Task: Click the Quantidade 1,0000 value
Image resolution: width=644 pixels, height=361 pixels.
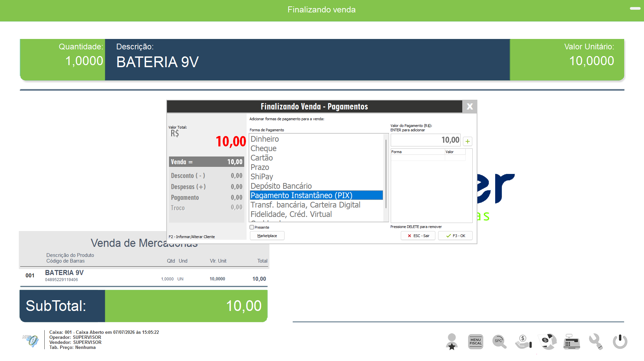Action: click(x=84, y=61)
